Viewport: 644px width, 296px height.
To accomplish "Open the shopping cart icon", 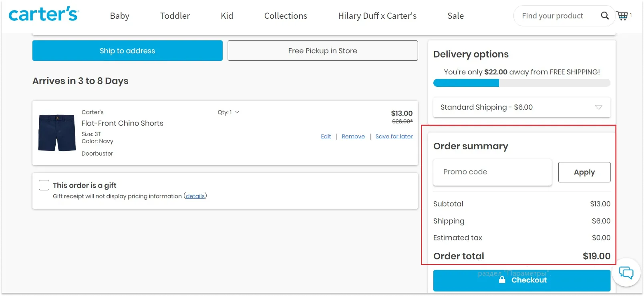I will pos(622,16).
